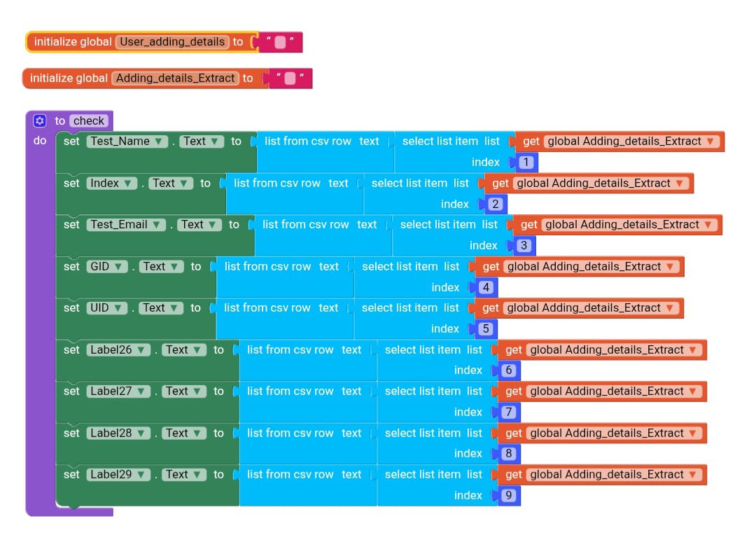Click the index number block with value 5

[486, 329]
